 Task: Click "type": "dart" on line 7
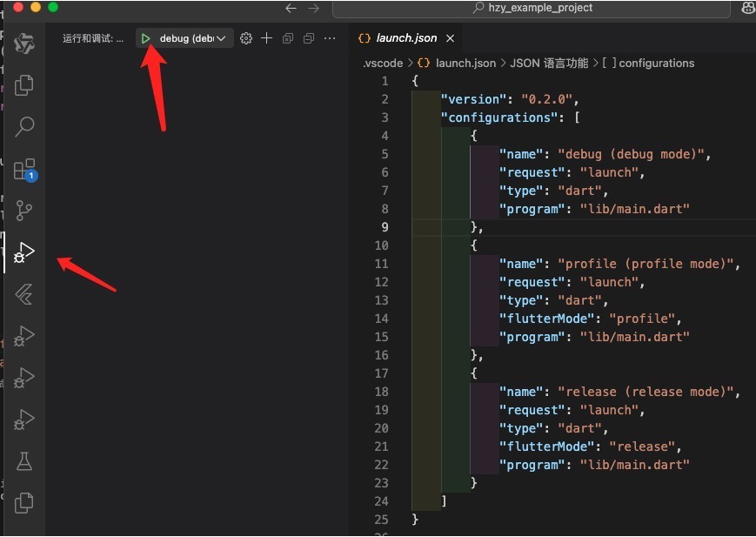(x=551, y=191)
